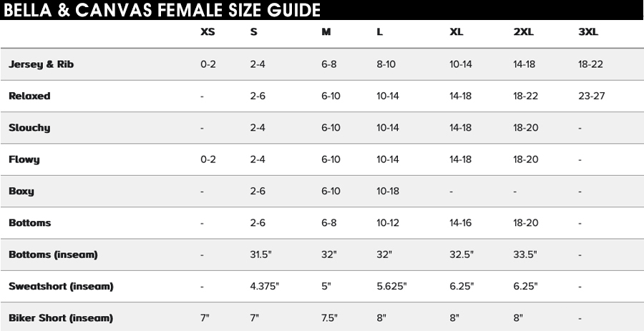Click the Jersey & Rib row label
This screenshot has width=644, height=331.
(x=41, y=64)
